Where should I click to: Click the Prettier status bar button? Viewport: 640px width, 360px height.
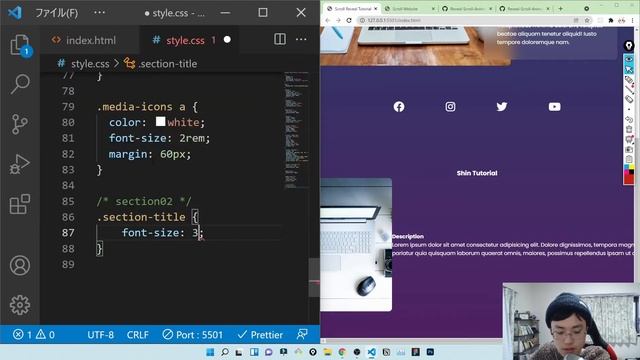[x=260, y=335]
